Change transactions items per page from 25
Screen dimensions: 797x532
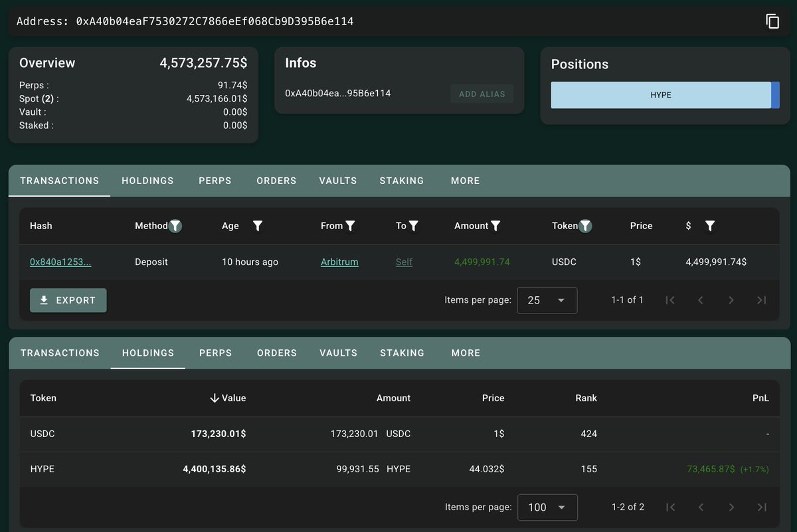tap(547, 300)
